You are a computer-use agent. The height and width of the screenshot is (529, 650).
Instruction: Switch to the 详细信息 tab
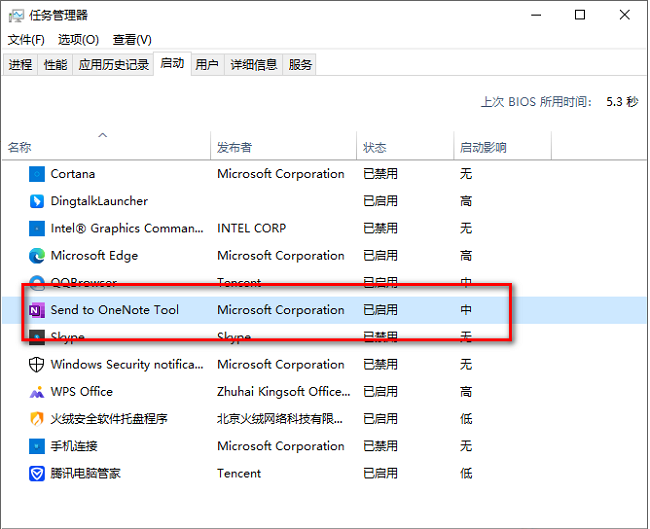[x=254, y=65]
